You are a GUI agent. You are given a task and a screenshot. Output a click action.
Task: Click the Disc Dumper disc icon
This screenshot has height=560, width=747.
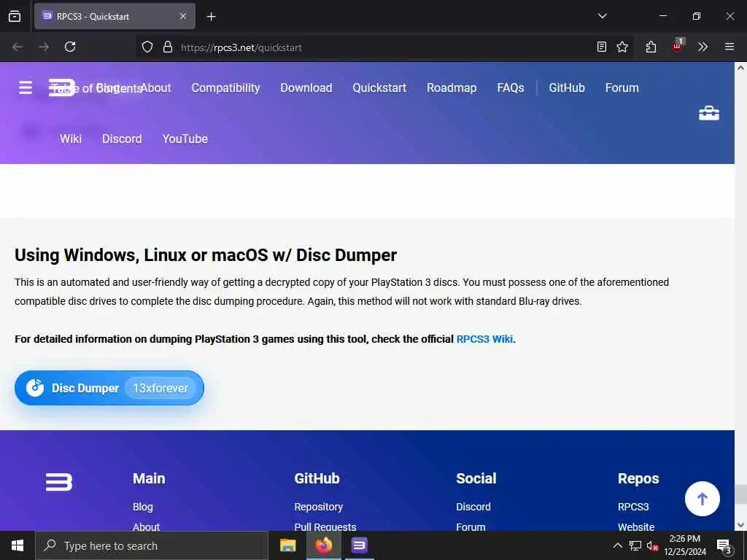(x=35, y=388)
